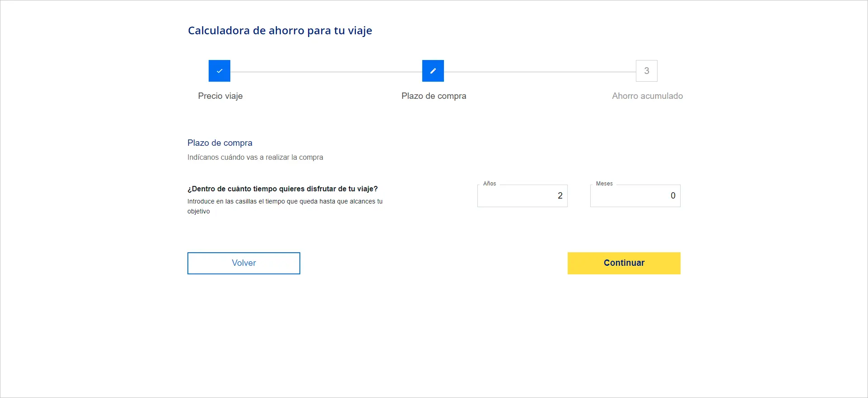Viewport: 868px width, 398px height.
Task: Select the step 3 number box
Action: click(646, 71)
